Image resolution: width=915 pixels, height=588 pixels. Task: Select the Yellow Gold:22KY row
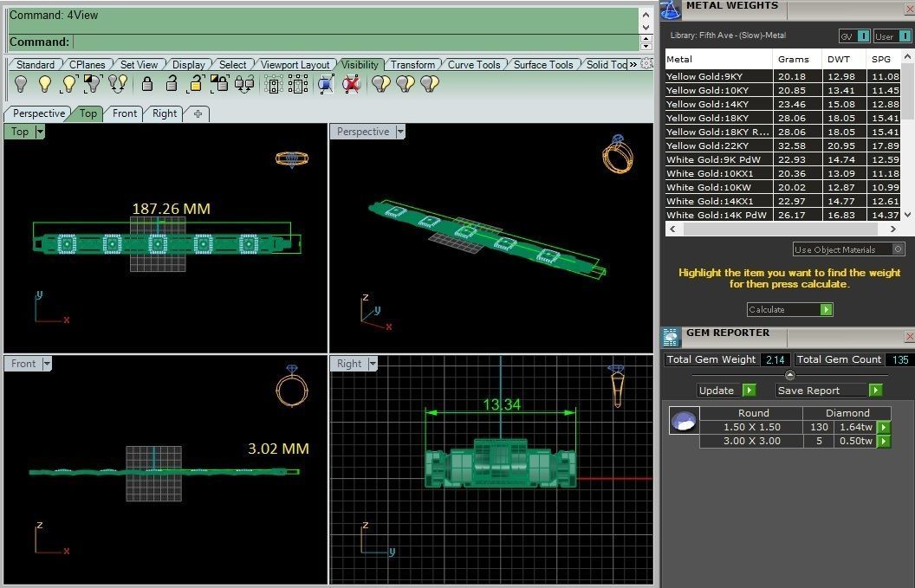(x=783, y=145)
